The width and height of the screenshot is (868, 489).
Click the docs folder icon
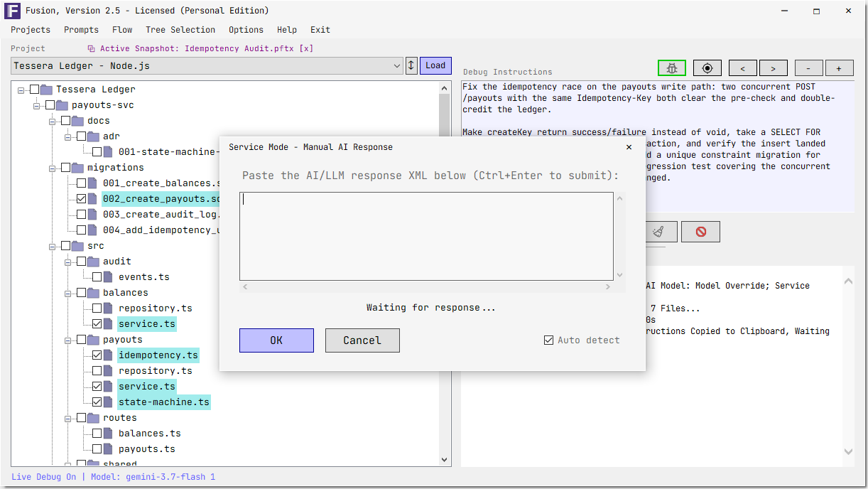click(78, 121)
